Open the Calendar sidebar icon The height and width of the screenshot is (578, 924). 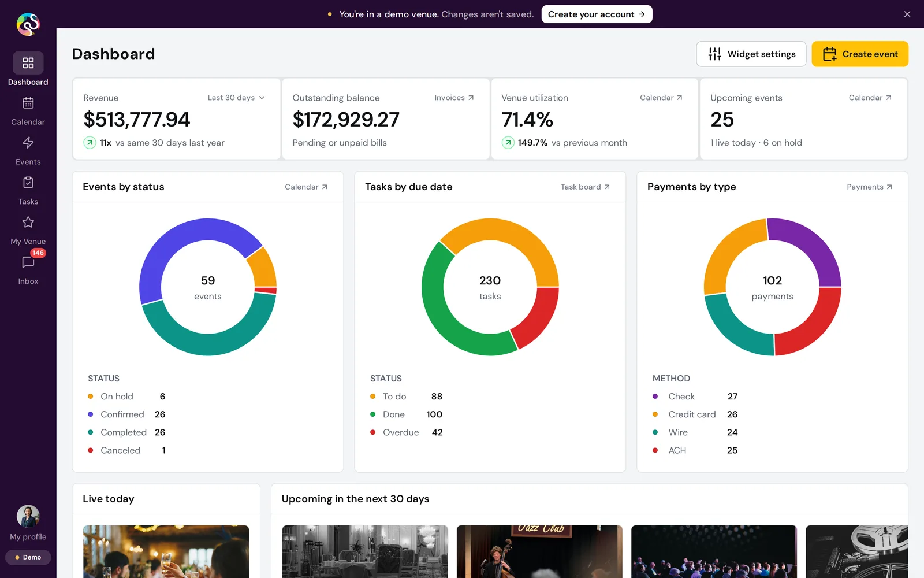pos(28,103)
